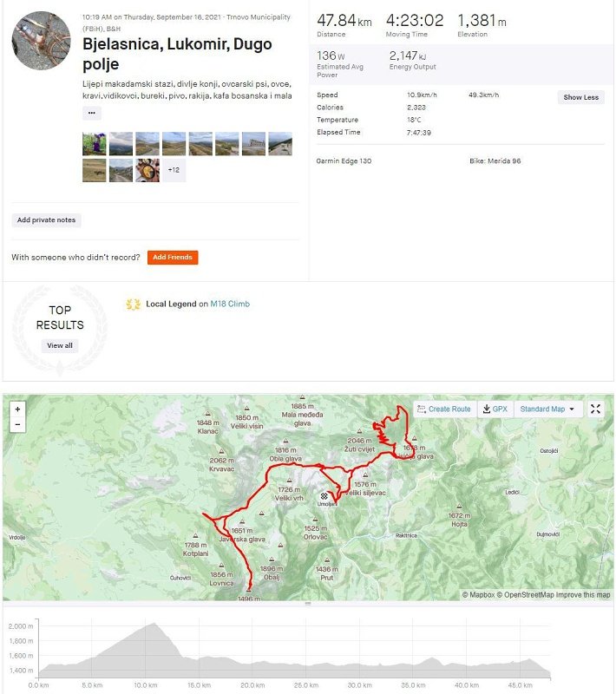Collapse stats with Show Less
The width and height of the screenshot is (616, 694).
(x=580, y=97)
